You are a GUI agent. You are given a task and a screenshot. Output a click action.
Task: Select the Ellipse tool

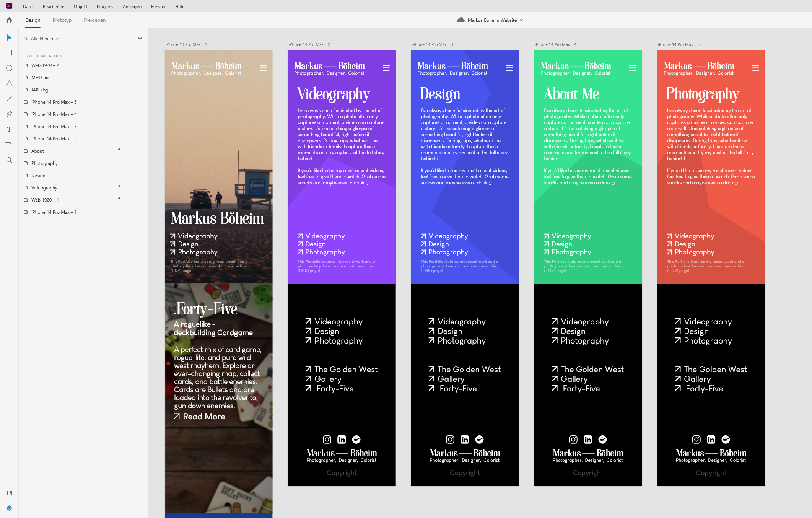click(x=9, y=68)
